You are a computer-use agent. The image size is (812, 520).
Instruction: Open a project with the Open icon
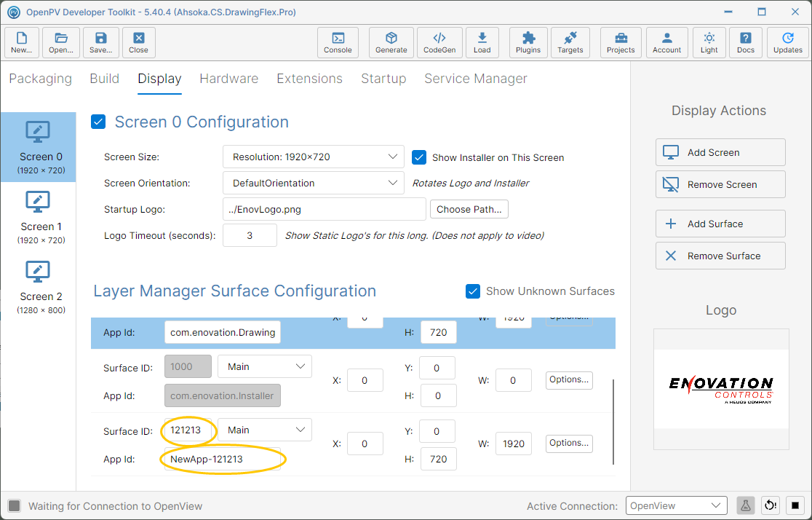(x=61, y=42)
